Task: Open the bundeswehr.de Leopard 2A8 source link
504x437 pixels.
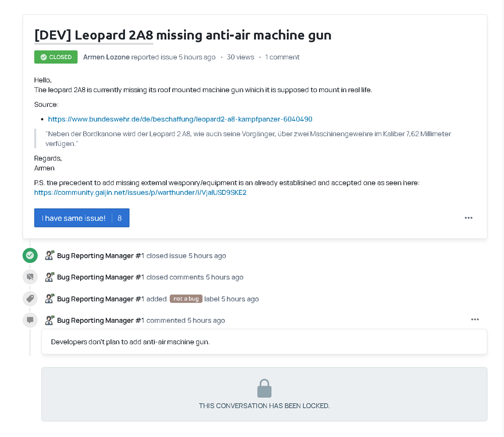Action: pos(180,119)
